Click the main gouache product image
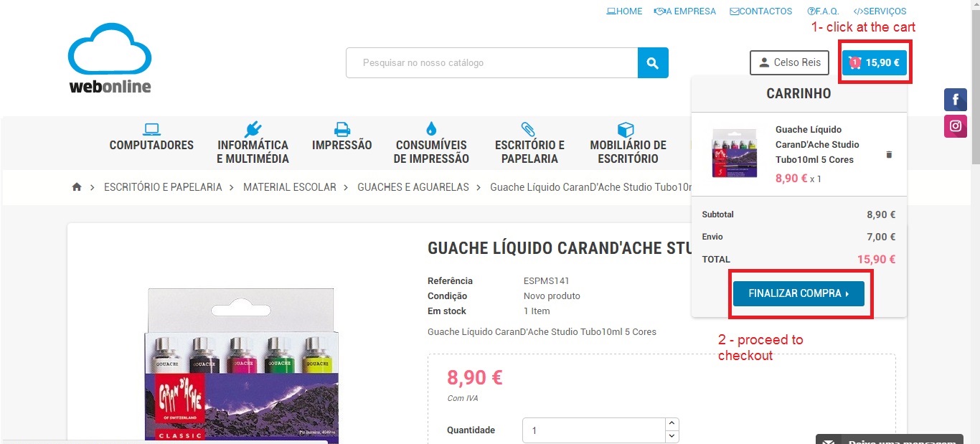The image size is (980, 444). pos(241,365)
